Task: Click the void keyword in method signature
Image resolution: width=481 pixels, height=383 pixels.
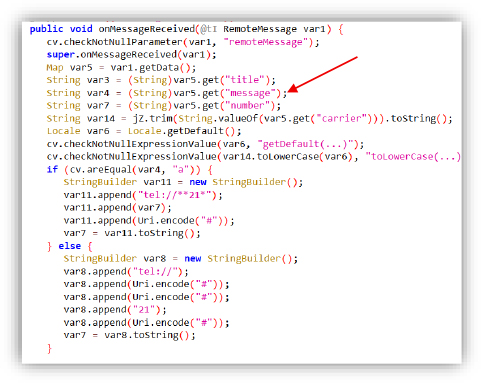Action: 81,29
